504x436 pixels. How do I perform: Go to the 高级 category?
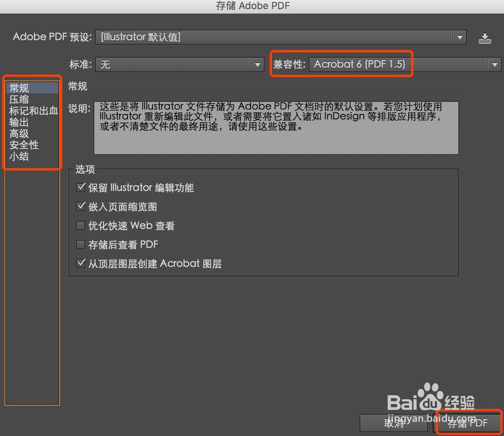coord(32,133)
